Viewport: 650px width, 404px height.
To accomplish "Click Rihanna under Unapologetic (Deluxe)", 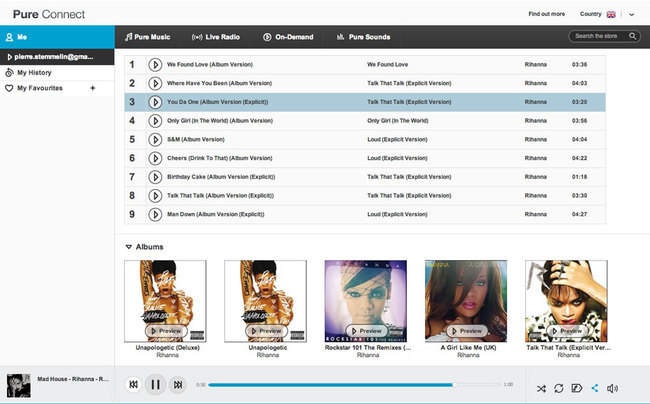I will click(x=167, y=355).
